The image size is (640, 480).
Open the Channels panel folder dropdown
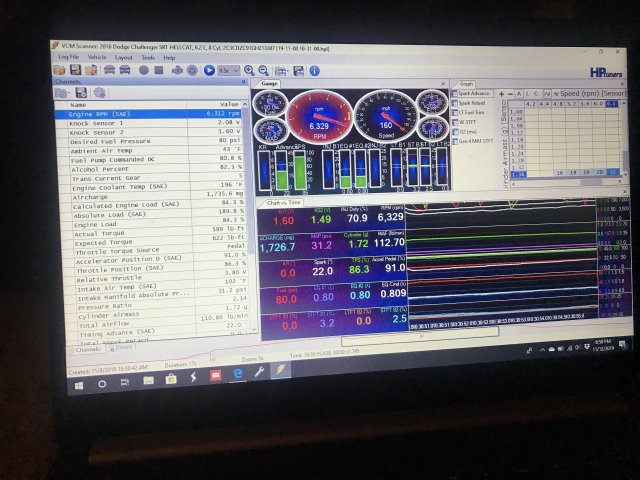pos(62,93)
